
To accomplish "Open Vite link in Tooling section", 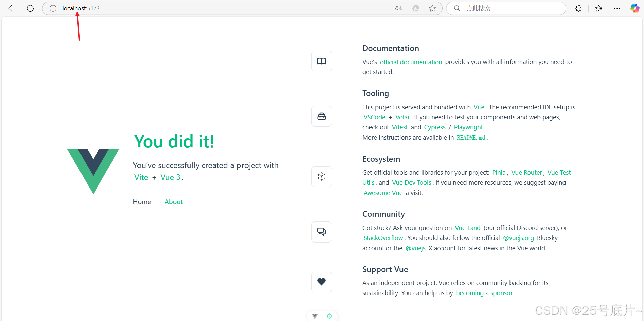I will coord(479,107).
